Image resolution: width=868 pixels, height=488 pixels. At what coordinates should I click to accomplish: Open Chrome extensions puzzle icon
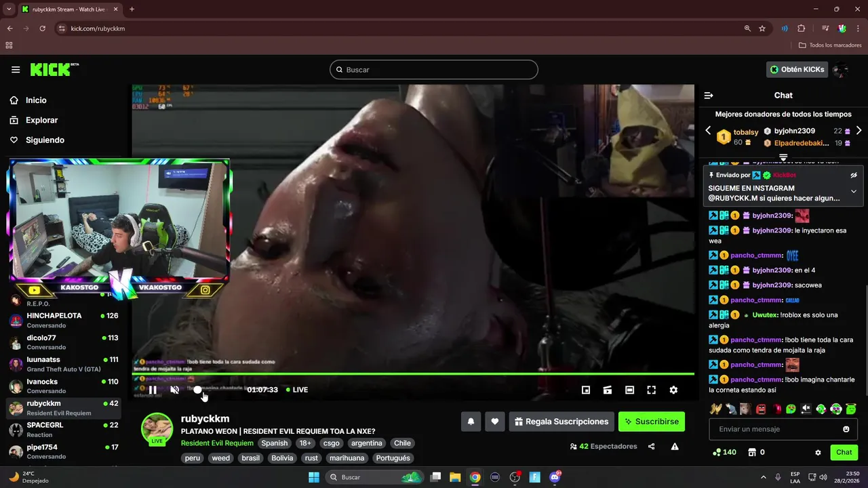pyautogui.click(x=802, y=28)
